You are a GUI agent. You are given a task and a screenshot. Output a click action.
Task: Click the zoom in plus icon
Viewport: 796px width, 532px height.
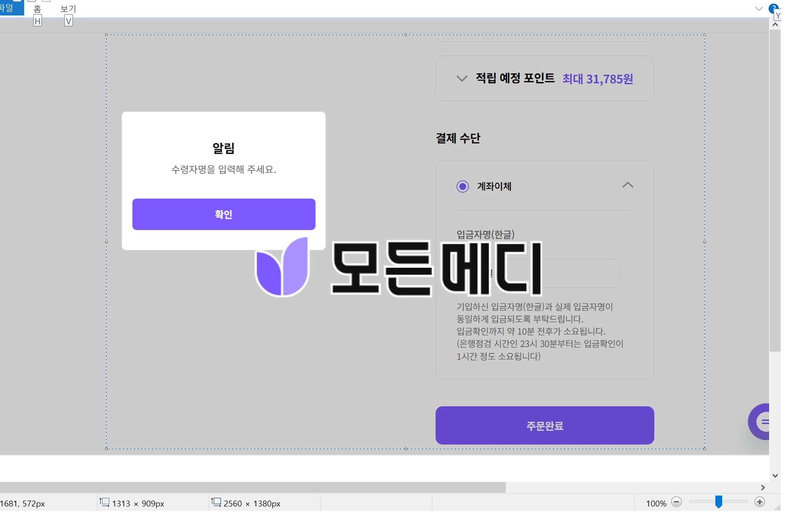760,502
